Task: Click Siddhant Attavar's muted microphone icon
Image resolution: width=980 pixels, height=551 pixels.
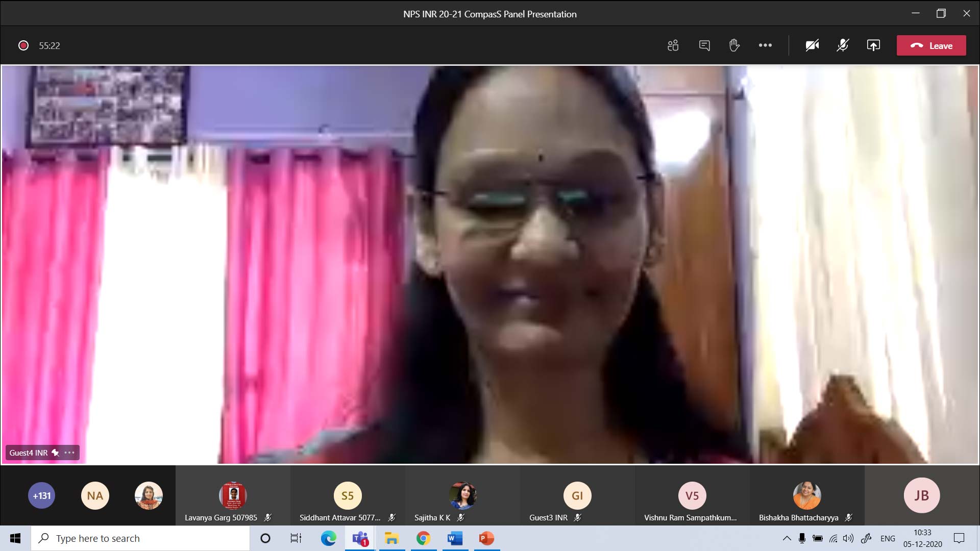Action: (x=391, y=517)
